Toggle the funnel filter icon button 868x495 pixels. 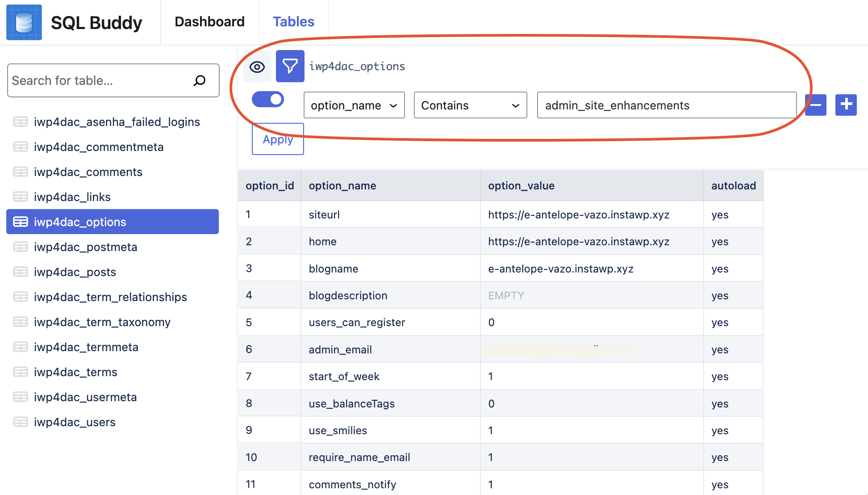[290, 66]
